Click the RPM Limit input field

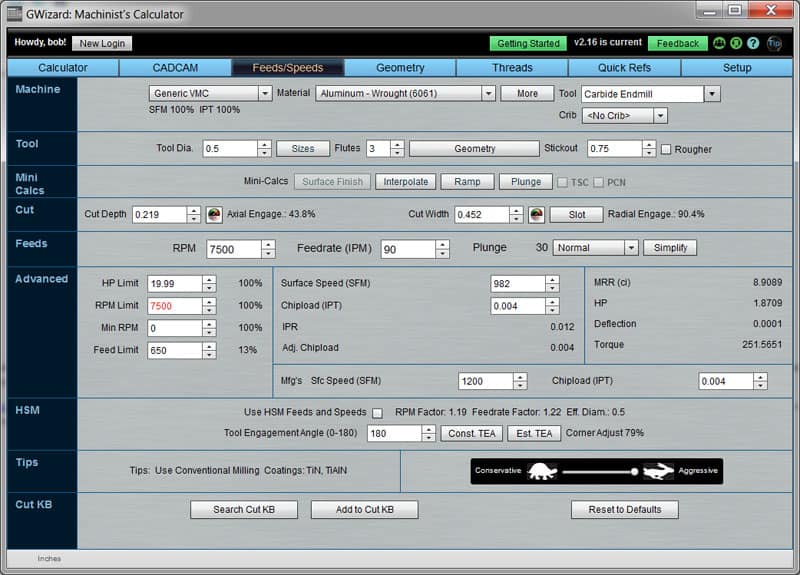175,306
